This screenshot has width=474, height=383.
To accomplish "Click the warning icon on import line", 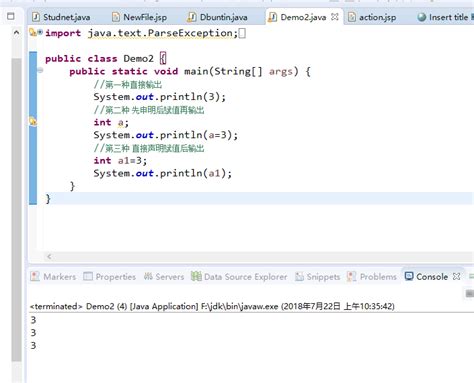I will click(33, 32).
